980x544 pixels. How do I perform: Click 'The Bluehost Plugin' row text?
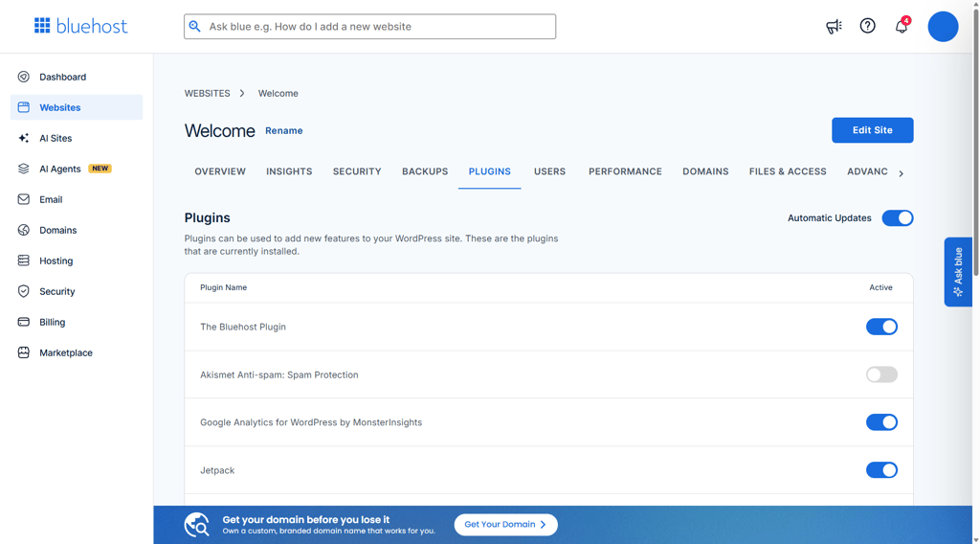(243, 327)
